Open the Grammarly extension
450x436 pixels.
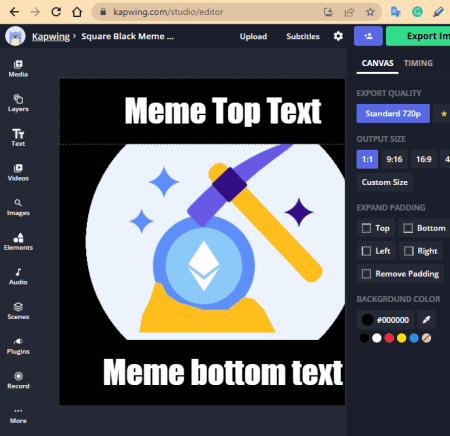coord(417,12)
